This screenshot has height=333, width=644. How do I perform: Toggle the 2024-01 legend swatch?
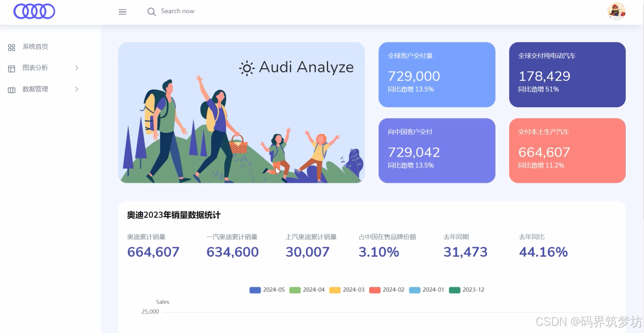[415, 290]
